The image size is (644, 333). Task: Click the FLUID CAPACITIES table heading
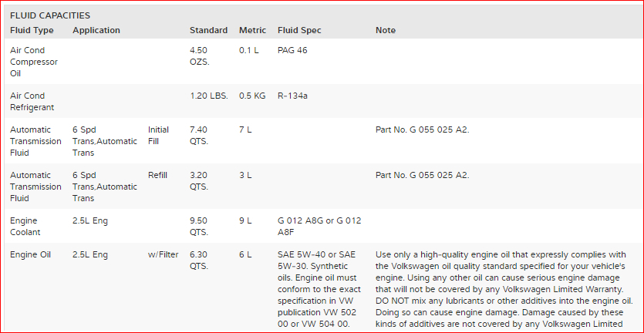[x=50, y=15]
